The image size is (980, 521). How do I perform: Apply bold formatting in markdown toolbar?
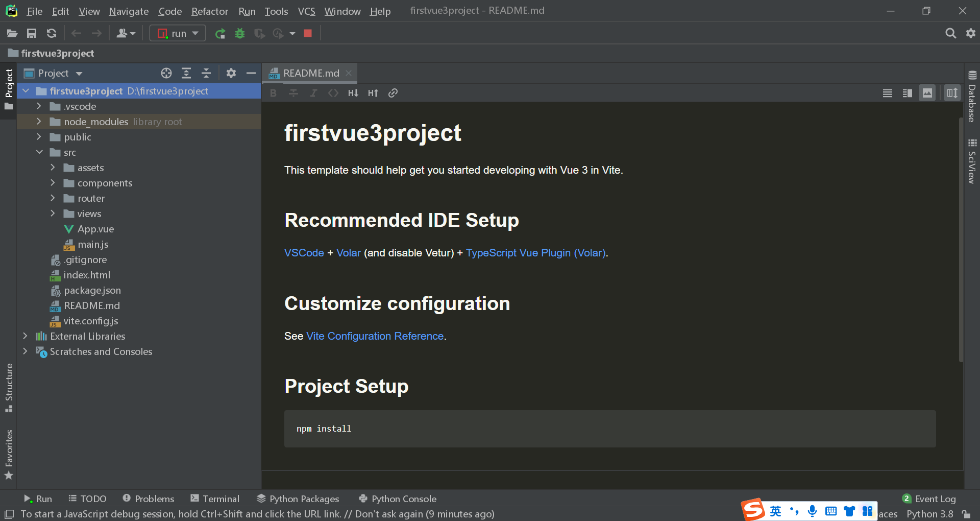[273, 93]
